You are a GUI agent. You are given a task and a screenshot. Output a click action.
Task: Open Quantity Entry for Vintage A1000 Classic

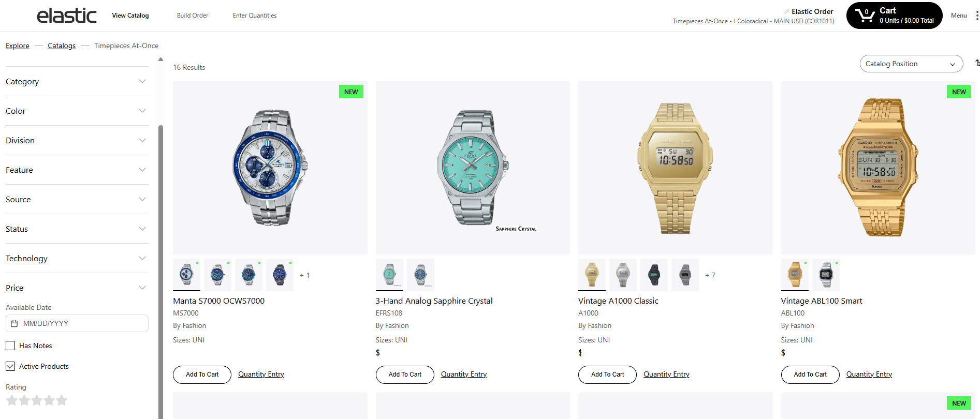tap(666, 374)
